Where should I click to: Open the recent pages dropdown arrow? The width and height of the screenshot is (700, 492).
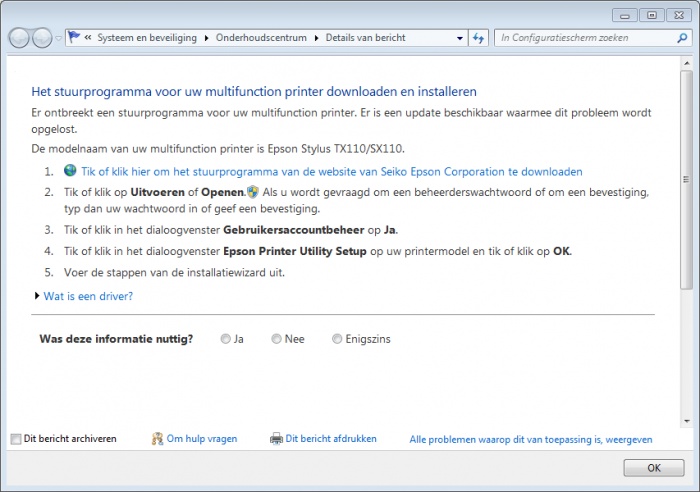pyautogui.click(x=58, y=38)
